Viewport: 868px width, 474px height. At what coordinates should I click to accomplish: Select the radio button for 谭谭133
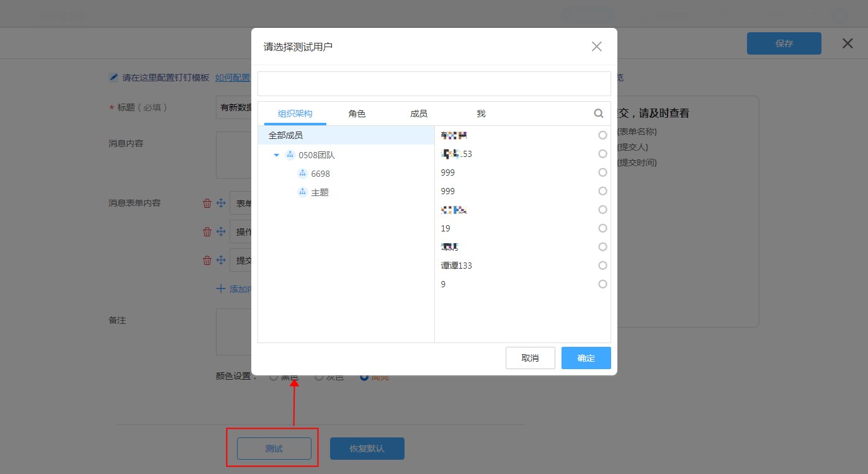(x=602, y=266)
